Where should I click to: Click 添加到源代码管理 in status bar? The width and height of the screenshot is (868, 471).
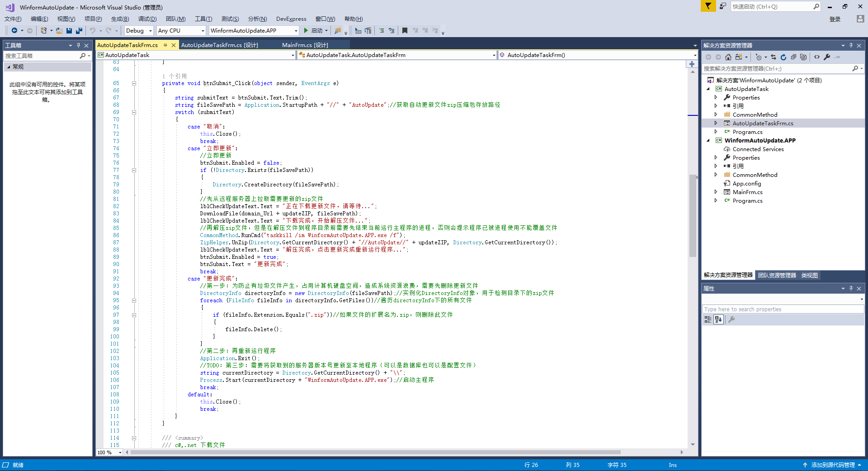point(833,465)
